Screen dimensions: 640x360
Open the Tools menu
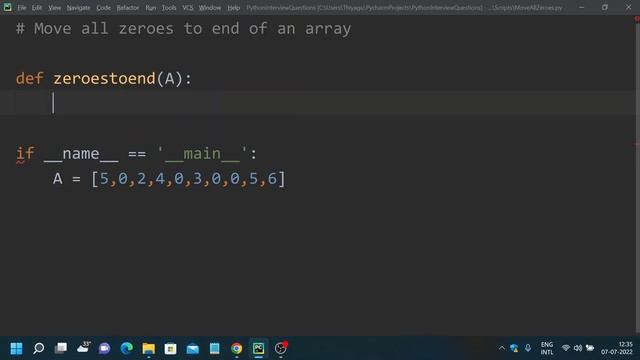169,8
